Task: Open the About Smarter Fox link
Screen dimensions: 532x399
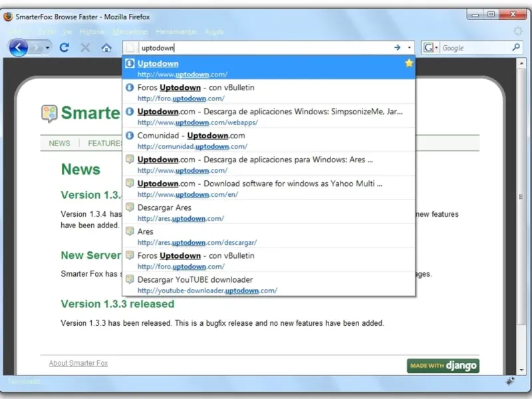Action: point(78,363)
